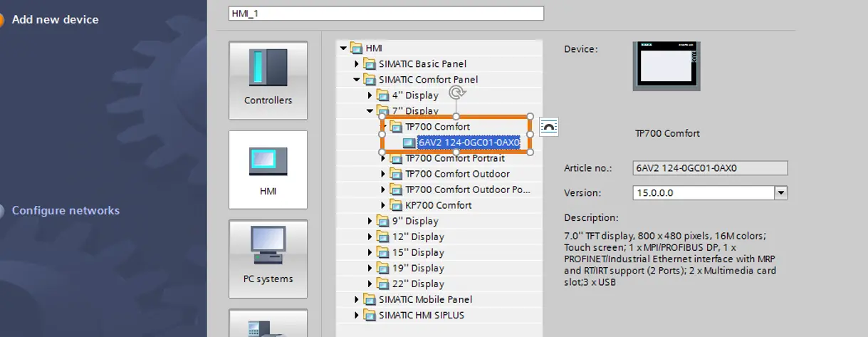Click the 9'' Display folder icon

point(382,221)
